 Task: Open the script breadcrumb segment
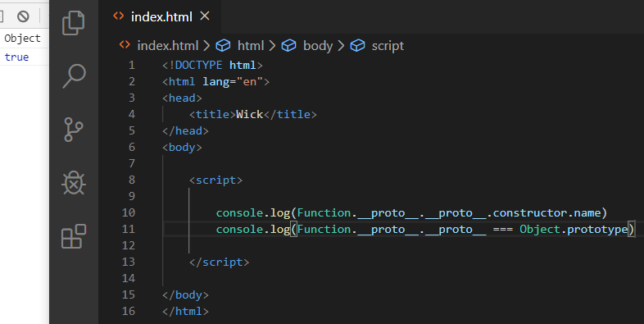(x=388, y=46)
